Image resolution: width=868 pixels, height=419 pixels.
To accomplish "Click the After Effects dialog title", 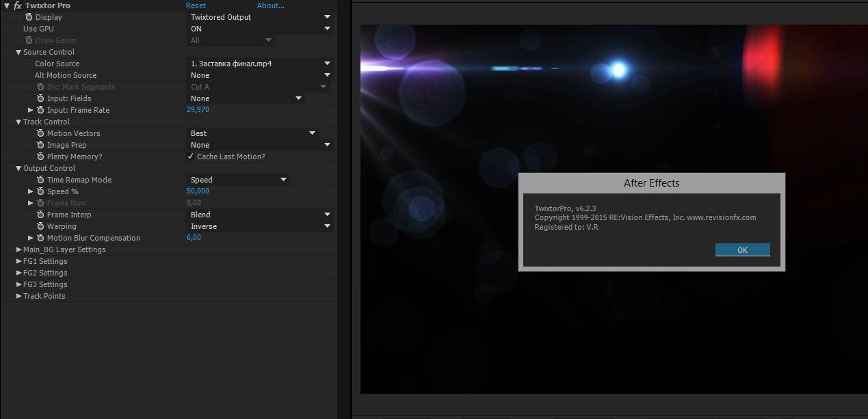I will (651, 183).
